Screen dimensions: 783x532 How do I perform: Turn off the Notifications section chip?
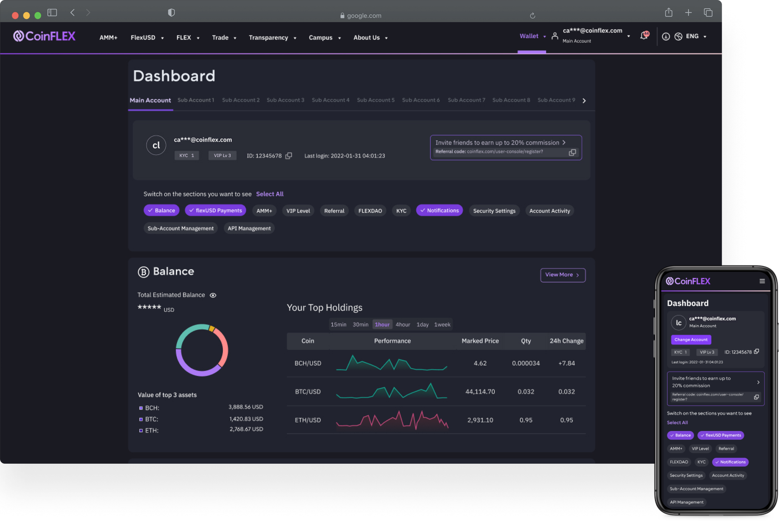(439, 210)
